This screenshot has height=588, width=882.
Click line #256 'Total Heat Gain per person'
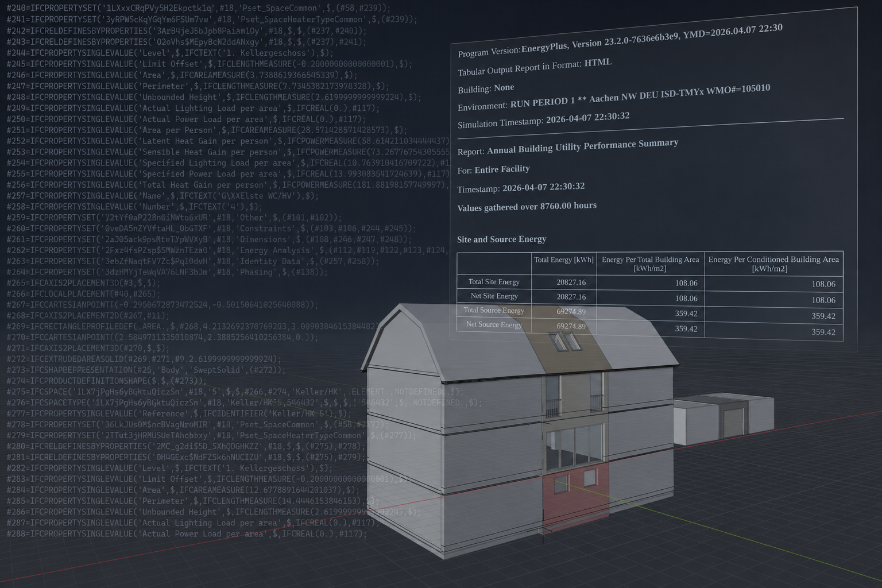click(x=227, y=185)
